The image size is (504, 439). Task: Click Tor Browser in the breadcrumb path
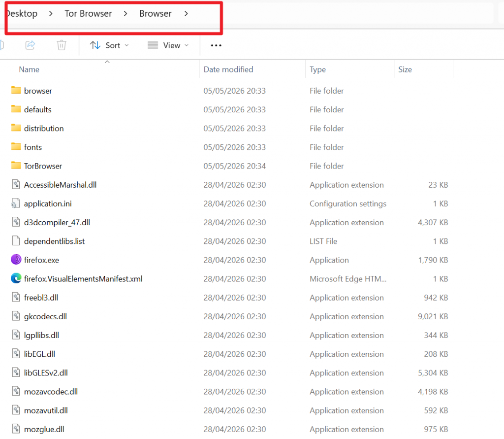coord(88,13)
